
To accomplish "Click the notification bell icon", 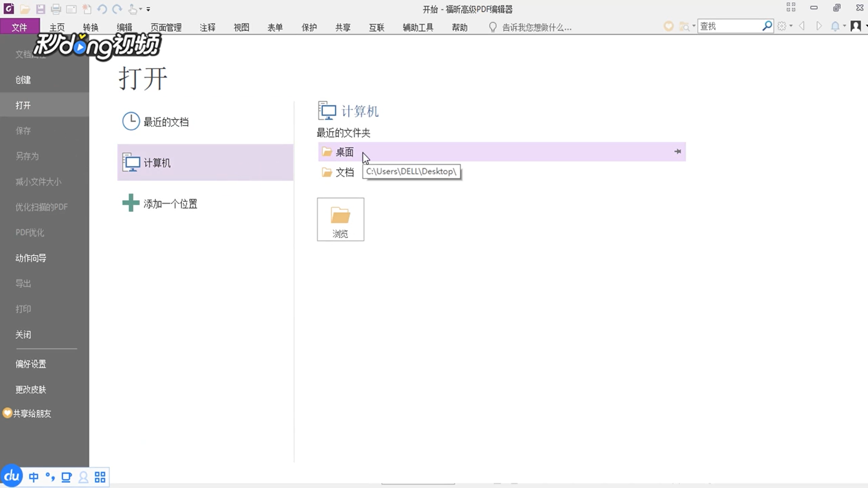I will tap(835, 26).
